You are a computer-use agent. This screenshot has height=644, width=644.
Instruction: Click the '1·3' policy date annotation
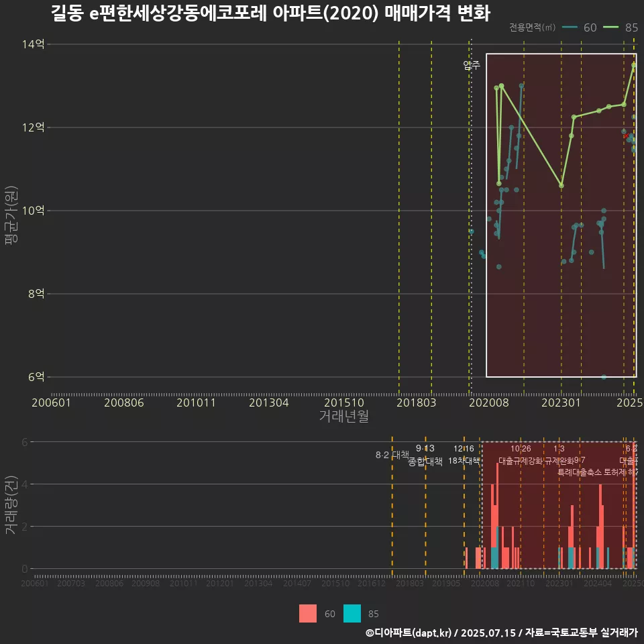coord(559,449)
